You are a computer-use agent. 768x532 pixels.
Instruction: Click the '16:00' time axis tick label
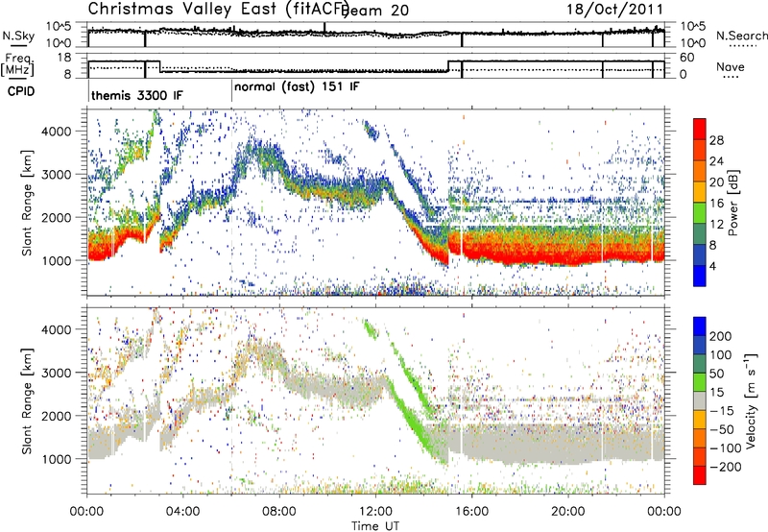tap(471, 512)
